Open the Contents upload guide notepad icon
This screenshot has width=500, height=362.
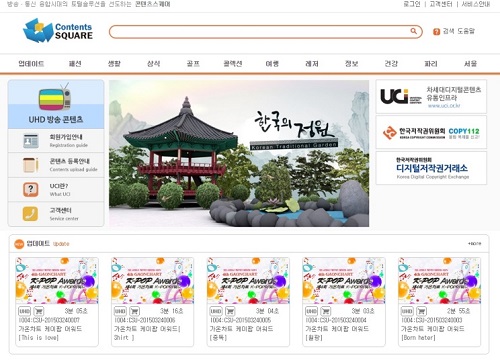click(x=31, y=165)
